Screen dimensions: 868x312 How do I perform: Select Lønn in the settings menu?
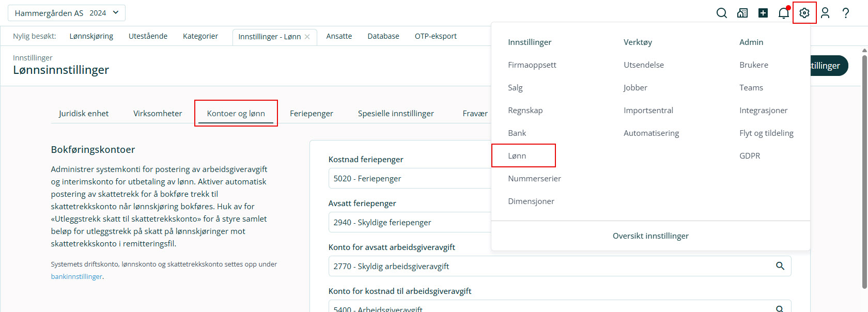[x=517, y=155]
